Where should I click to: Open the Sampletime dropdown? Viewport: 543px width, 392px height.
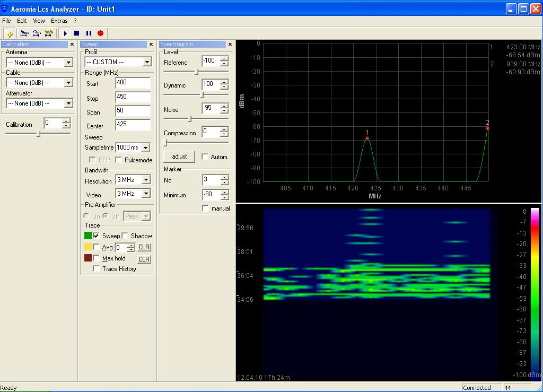(x=146, y=147)
